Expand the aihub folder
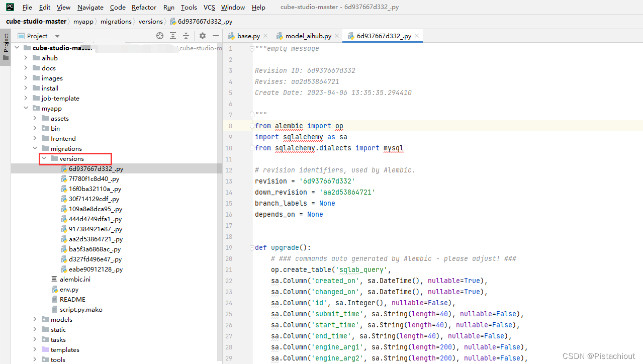 click(26, 58)
